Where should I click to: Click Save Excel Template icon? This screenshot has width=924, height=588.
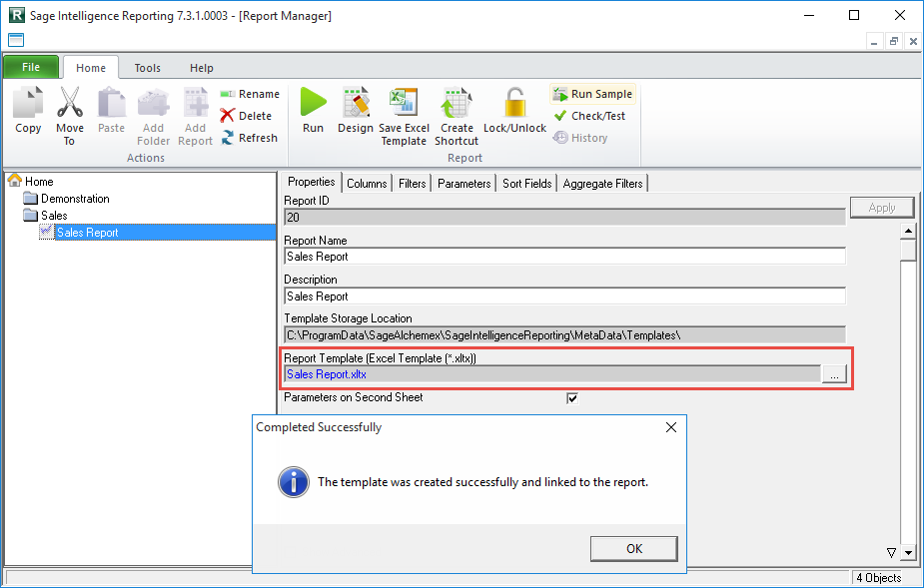(404, 102)
